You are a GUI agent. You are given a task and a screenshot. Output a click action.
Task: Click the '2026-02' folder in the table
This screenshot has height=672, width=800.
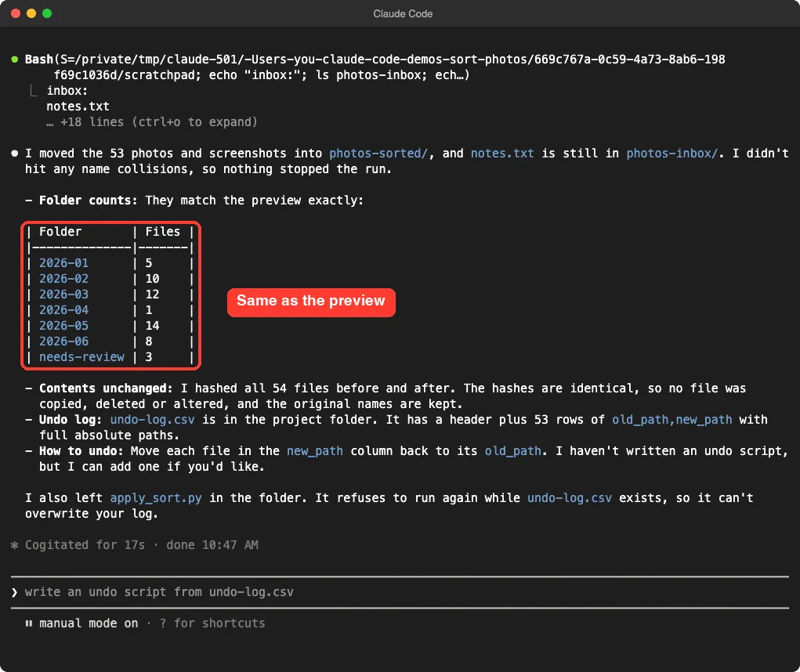pos(63,278)
